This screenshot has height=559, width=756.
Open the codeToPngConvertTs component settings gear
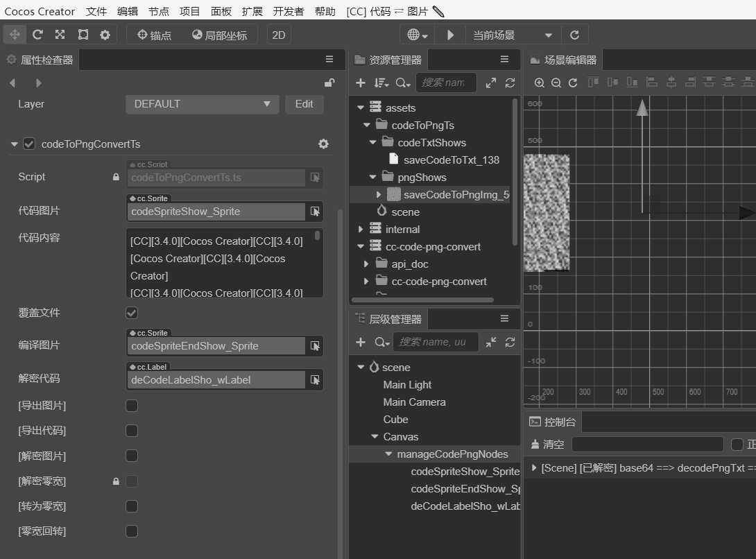coord(323,144)
